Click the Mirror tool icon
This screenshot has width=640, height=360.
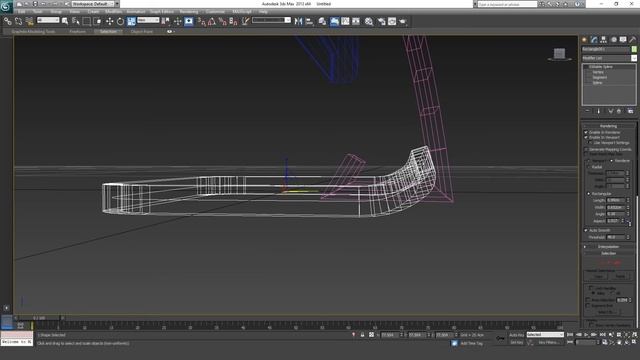298,21
